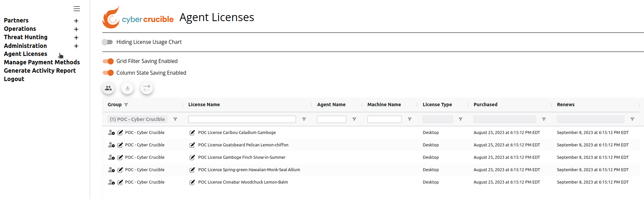Viewport: 644px width, 199px height.
Task: Sort by Agent Name column header
Action: 331,105
